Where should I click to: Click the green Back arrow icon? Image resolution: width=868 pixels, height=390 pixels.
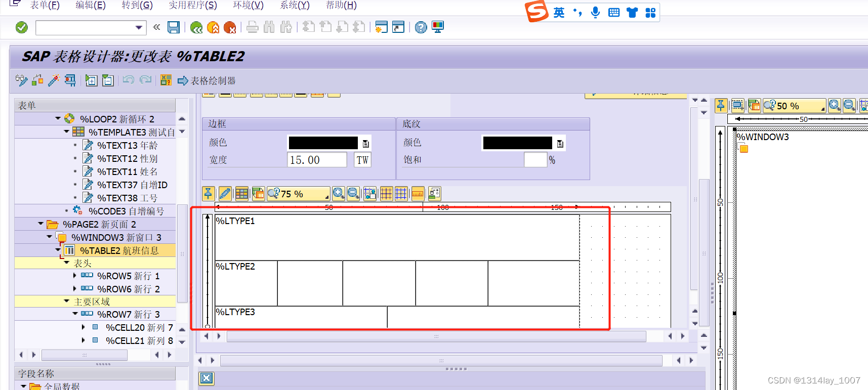click(196, 27)
